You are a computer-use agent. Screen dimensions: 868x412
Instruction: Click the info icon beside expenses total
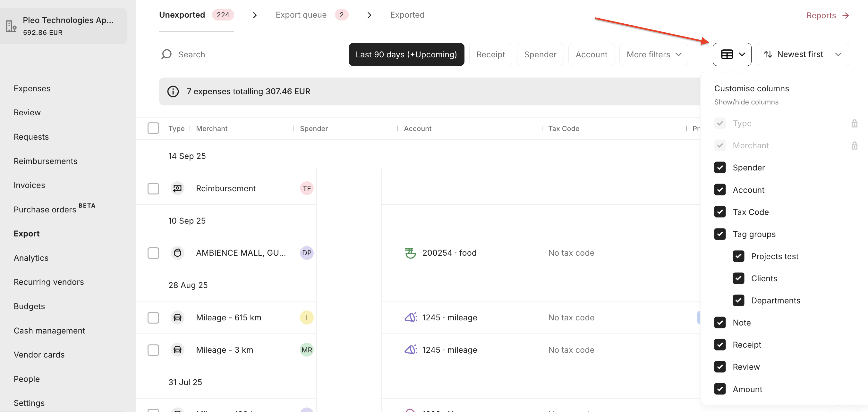[x=173, y=91]
